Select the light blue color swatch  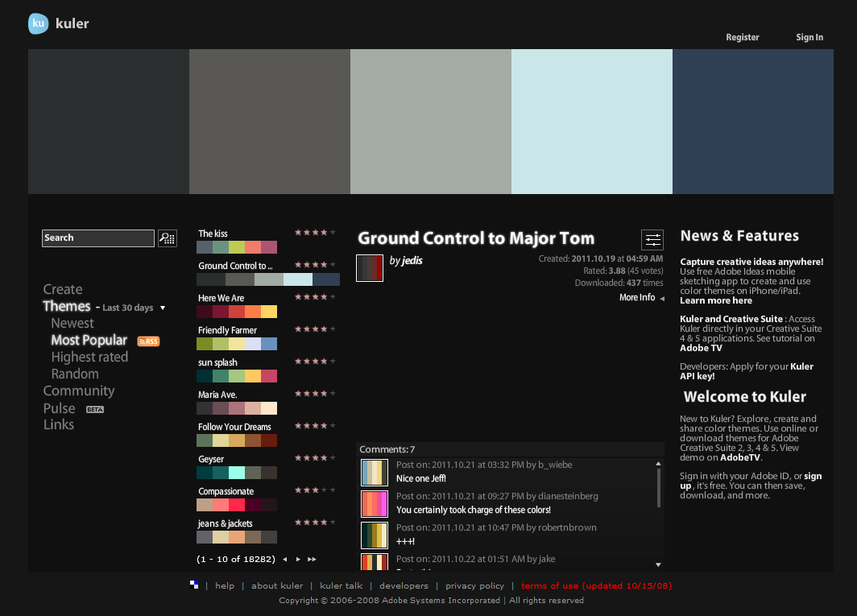click(x=592, y=122)
